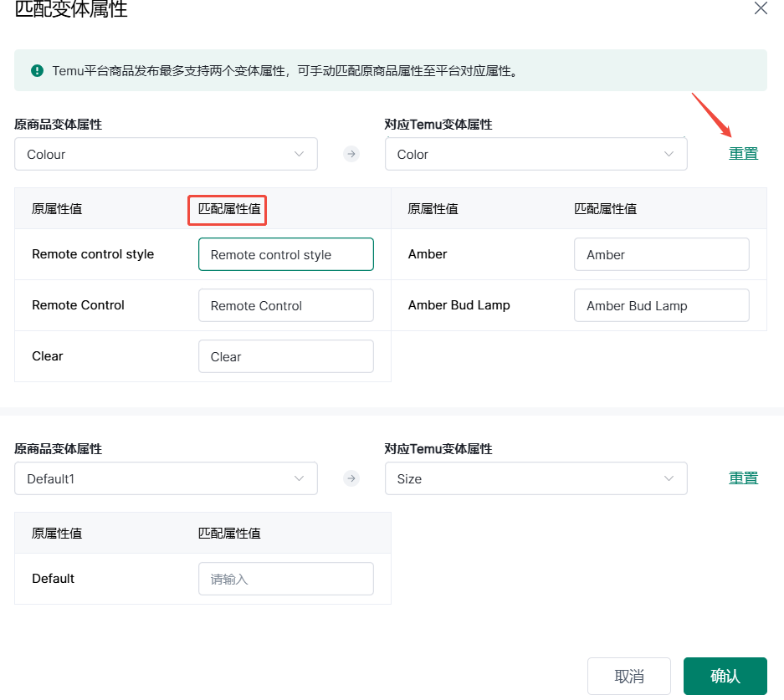784x700 pixels.
Task: Click the 原商品变体属性 label above Default1
Action: click(x=58, y=448)
